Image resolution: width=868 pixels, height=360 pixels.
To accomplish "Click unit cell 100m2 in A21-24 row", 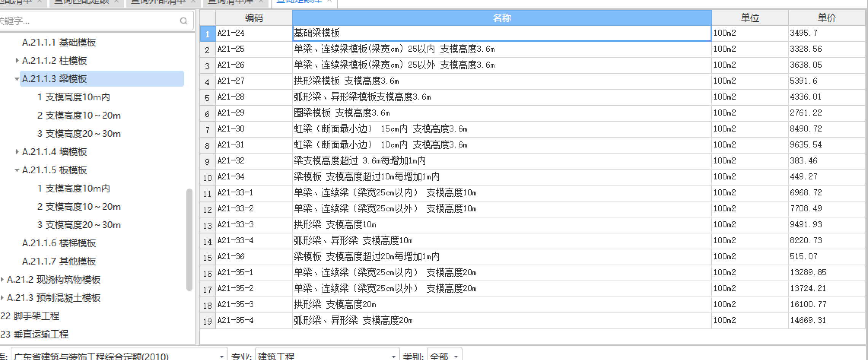I will pos(750,33).
